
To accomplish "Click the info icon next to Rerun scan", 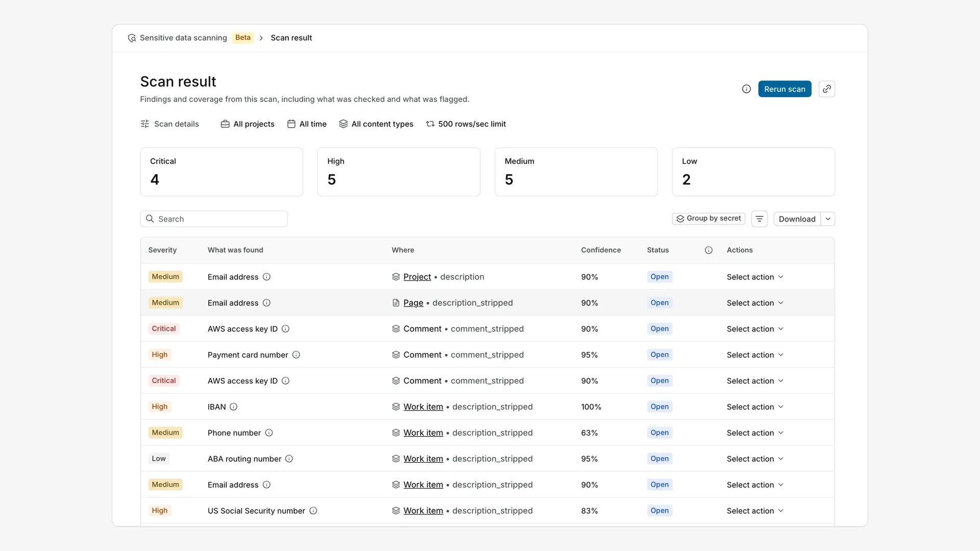I will (746, 89).
